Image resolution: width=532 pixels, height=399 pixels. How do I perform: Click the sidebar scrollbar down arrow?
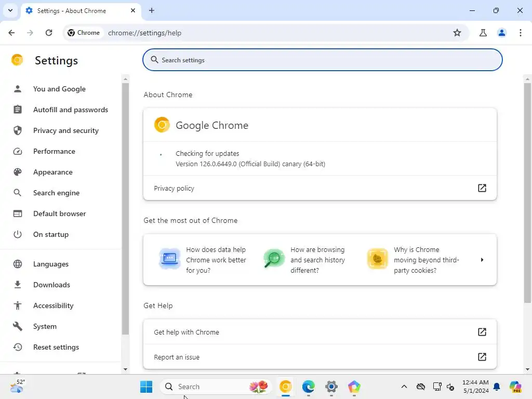[x=126, y=369]
